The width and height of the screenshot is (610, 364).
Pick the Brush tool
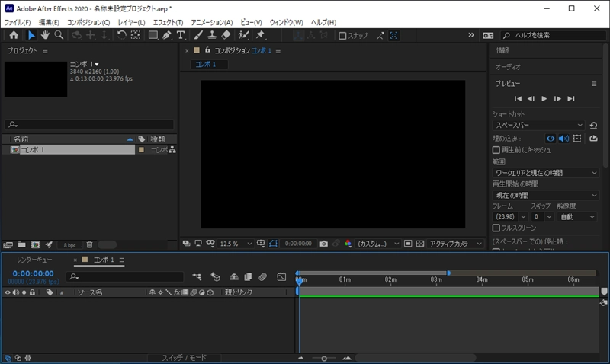197,35
